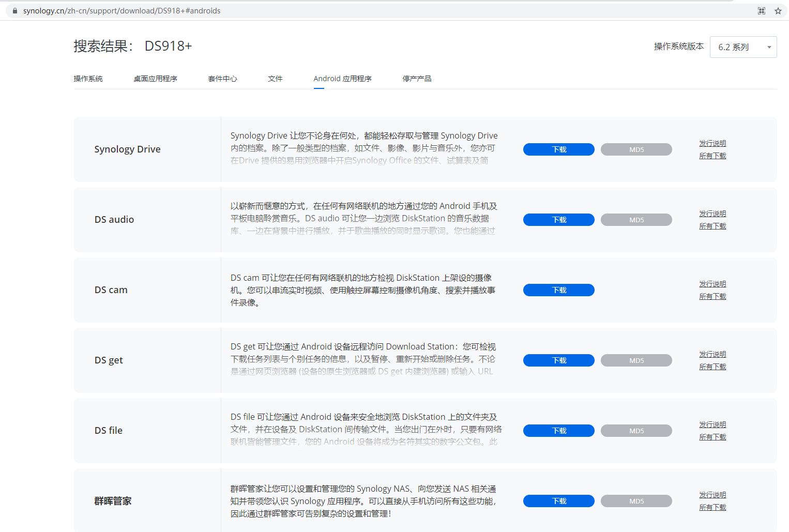
Task: Open 所有下载 for DS get
Action: [x=712, y=367]
